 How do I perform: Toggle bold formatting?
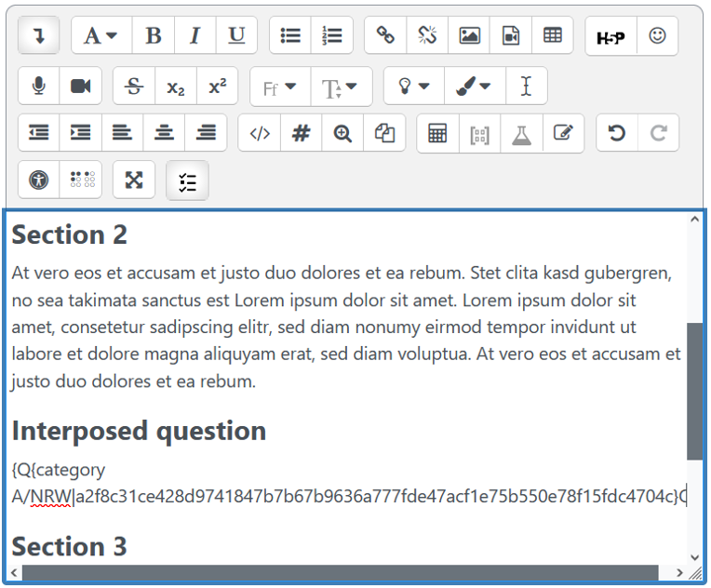(154, 36)
